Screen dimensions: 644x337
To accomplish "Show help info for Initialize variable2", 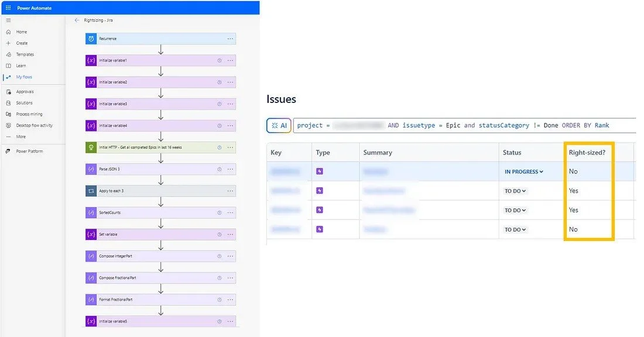I will (220, 82).
